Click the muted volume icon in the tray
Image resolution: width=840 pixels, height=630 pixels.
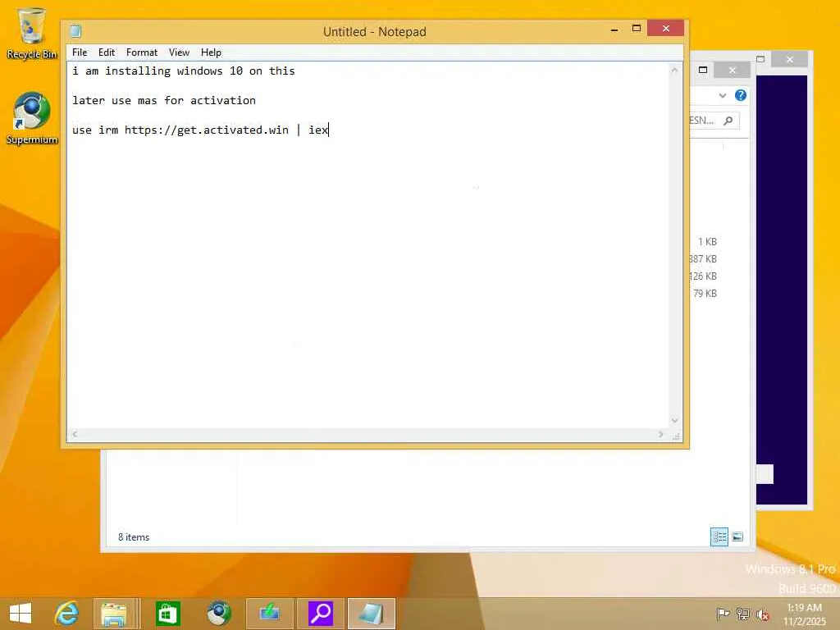pyautogui.click(x=763, y=614)
